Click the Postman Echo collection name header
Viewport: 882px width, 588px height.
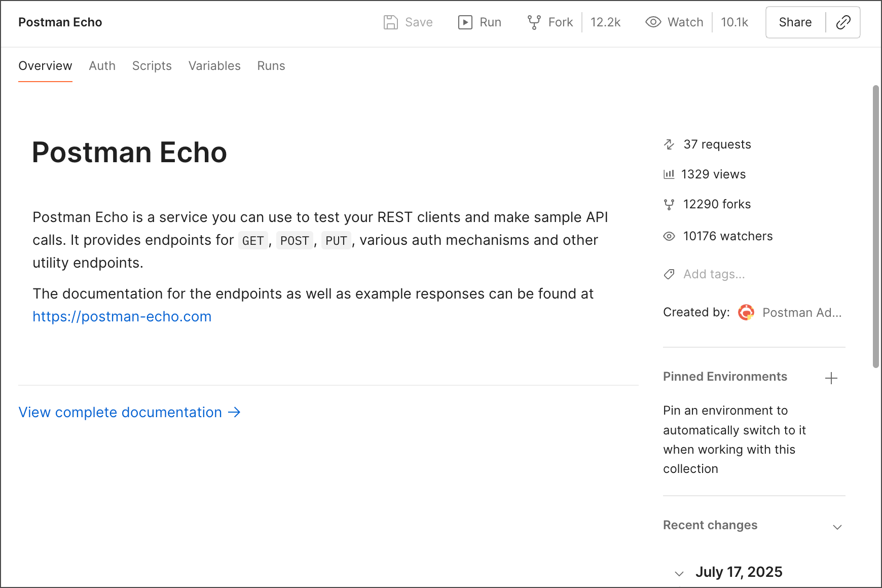click(60, 22)
